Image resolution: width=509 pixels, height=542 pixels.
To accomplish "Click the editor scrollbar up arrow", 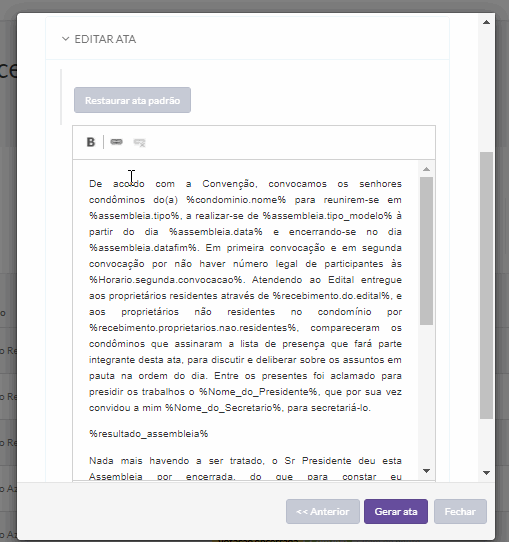I will point(426,169).
